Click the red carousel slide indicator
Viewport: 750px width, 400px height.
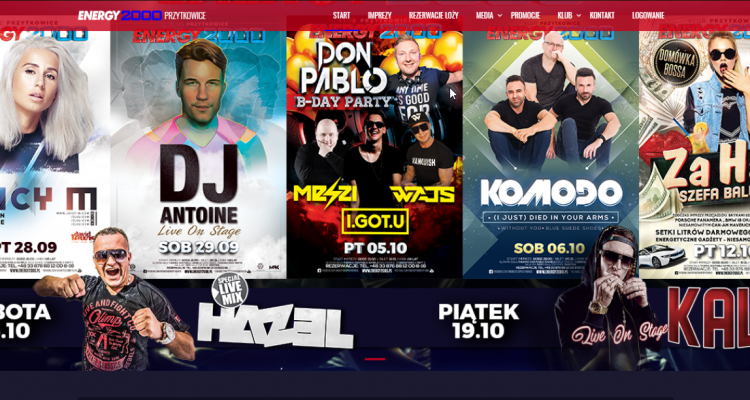coord(375,359)
